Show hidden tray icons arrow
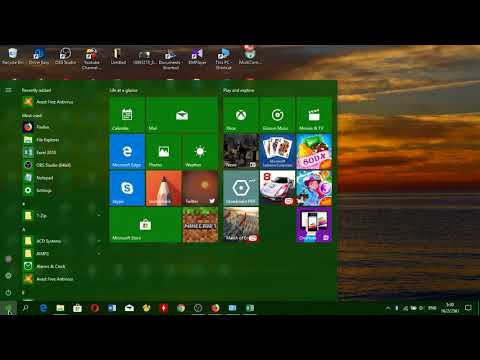This screenshot has width=480, height=360. tap(388, 308)
